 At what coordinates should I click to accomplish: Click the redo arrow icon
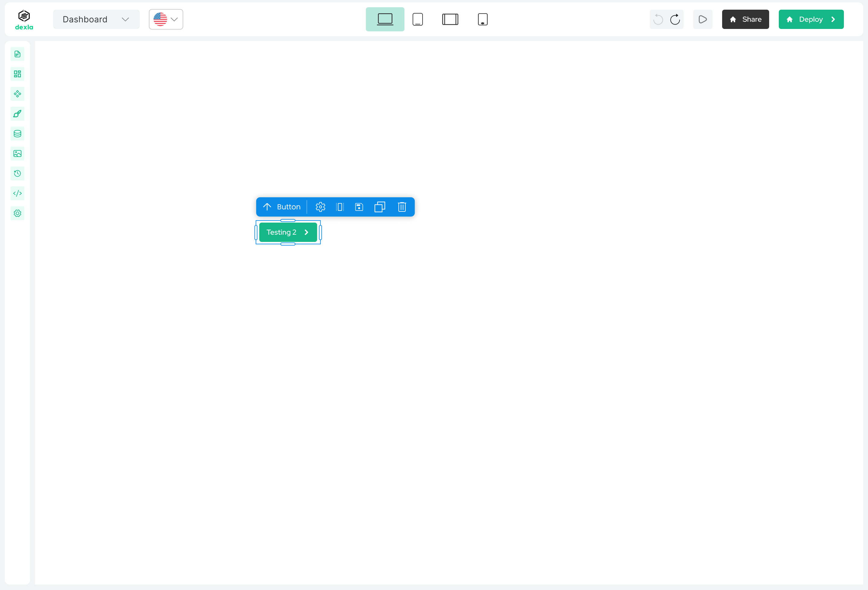(x=675, y=19)
